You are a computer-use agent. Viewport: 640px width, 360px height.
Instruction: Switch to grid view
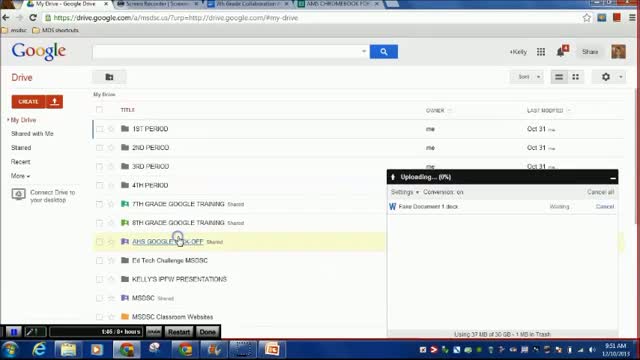point(576,77)
